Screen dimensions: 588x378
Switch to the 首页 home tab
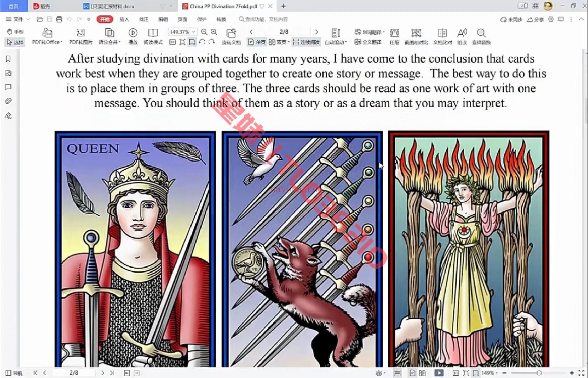[x=13, y=6]
